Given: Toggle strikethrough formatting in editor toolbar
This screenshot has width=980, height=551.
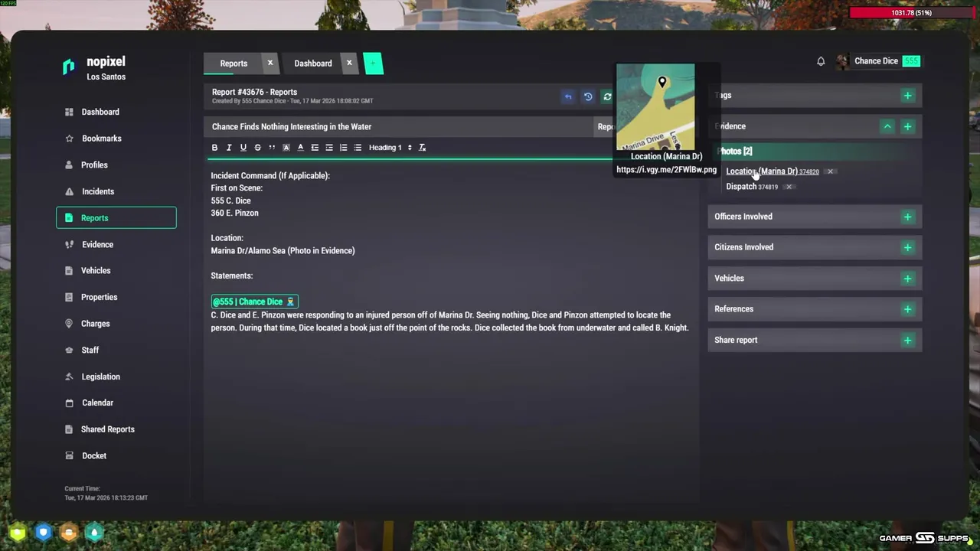Looking at the screenshot, I should pos(257,148).
